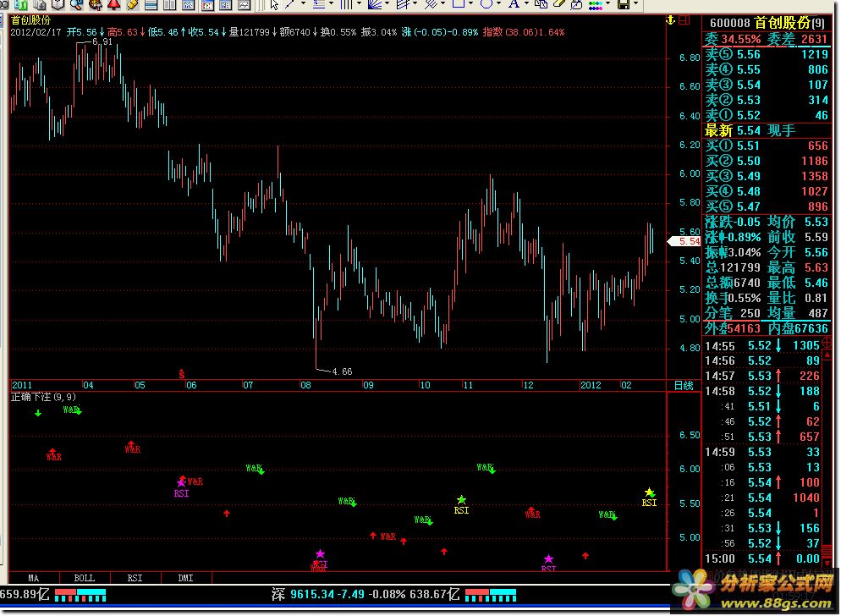Click the 600008 首创股份 stock title
The image size is (841, 616).
point(767,23)
